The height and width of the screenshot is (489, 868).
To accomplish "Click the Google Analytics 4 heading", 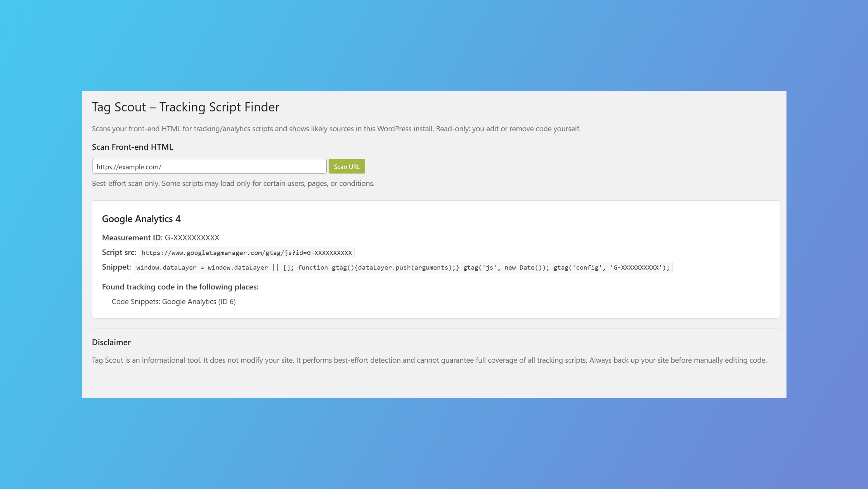I will [141, 219].
